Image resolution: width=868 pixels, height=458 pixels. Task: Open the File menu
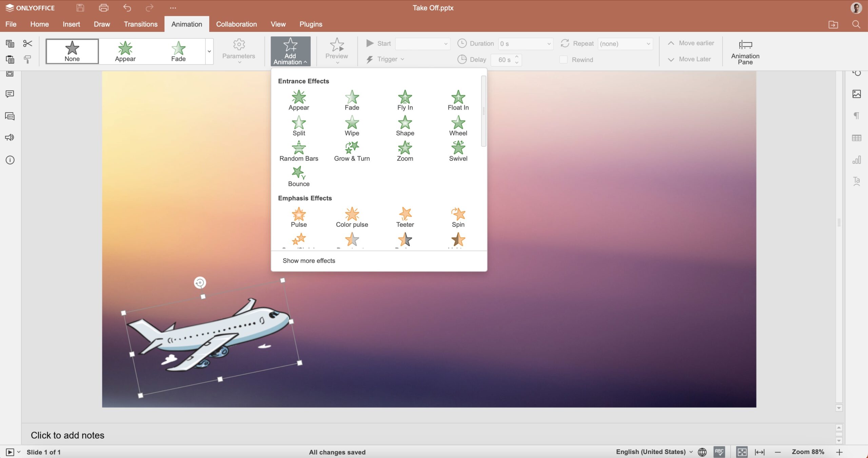click(x=11, y=24)
